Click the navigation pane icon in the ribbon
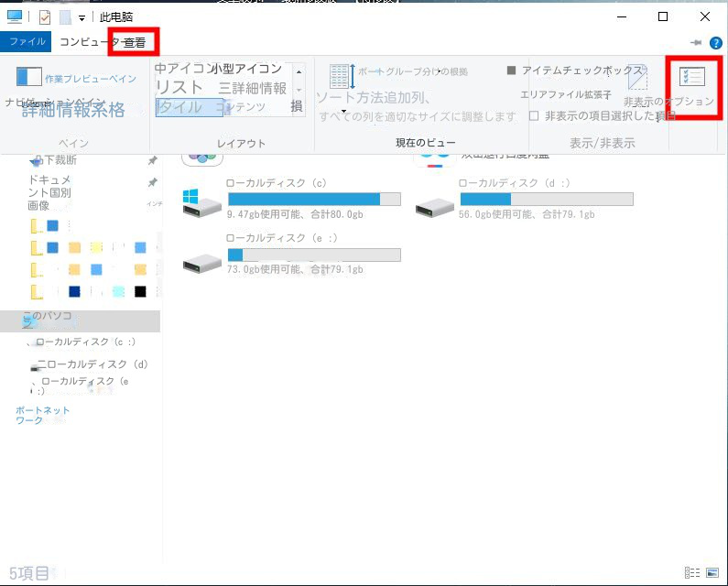This screenshot has width=728, height=586. 28,77
